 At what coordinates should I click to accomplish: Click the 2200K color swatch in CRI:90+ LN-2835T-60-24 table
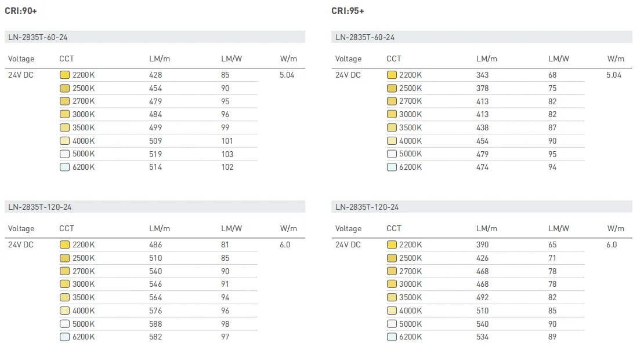click(x=64, y=75)
